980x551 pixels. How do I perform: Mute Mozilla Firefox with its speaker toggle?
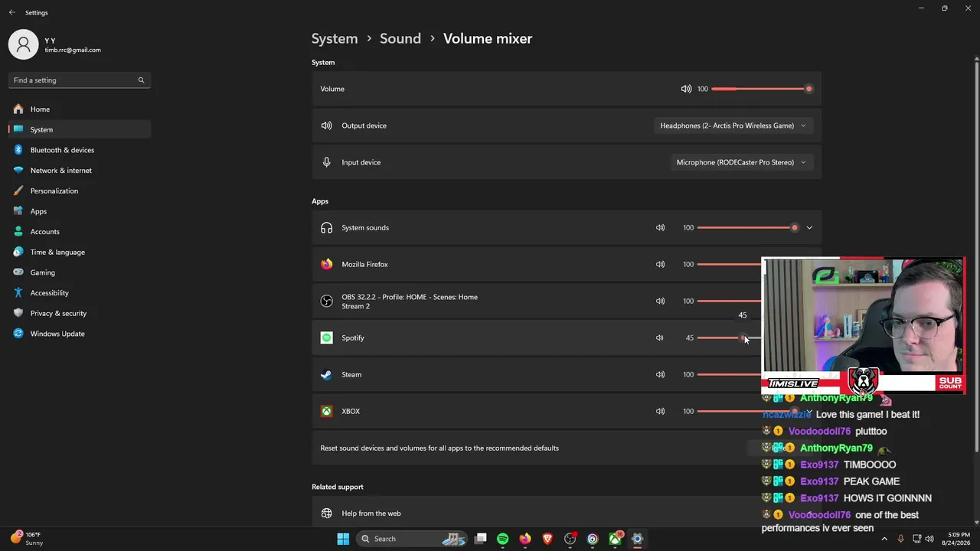(x=660, y=264)
